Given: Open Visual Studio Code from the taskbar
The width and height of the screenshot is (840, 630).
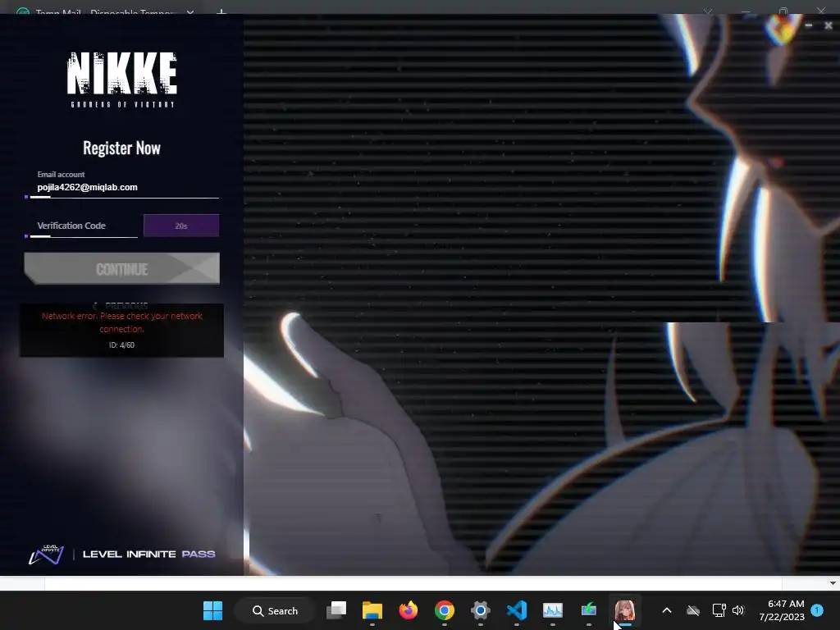Looking at the screenshot, I should tap(517, 610).
